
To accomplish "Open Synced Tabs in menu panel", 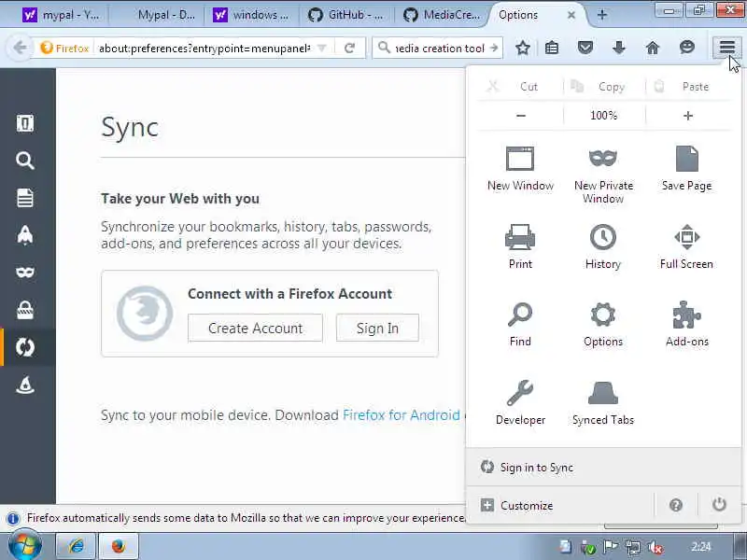I will (x=603, y=403).
